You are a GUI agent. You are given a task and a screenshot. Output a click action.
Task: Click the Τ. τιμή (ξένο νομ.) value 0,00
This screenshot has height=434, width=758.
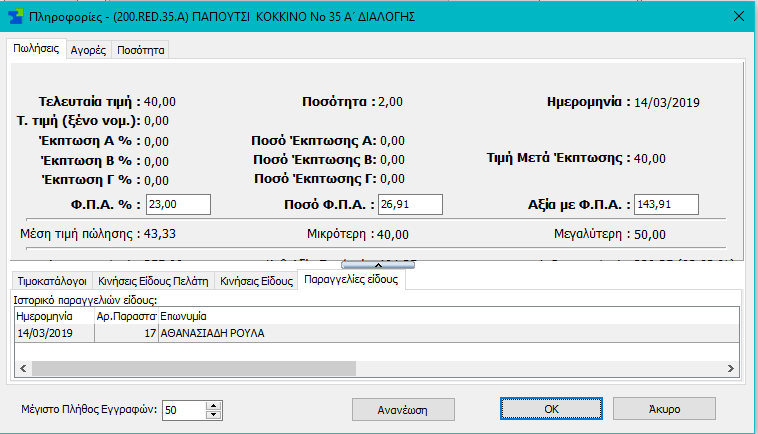click(156, 121)
